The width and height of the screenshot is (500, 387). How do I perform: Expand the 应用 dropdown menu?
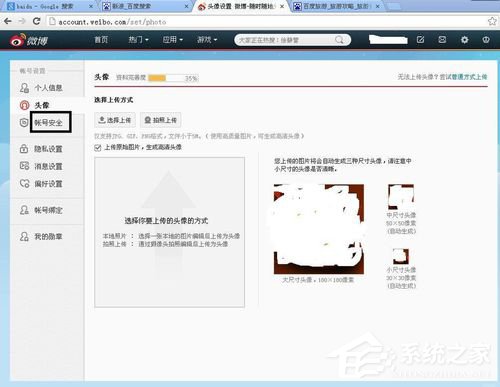pyautogui.click(x=173, y=40)
